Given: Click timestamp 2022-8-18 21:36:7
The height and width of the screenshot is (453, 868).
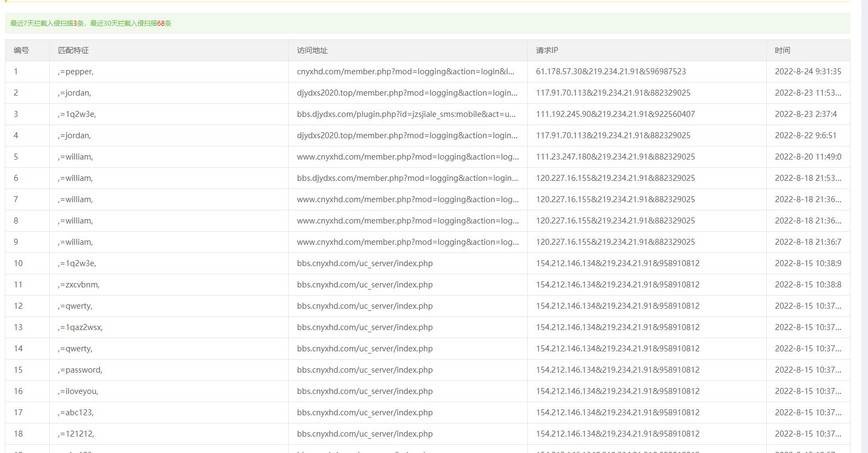Looking at the screenshot, I should tap(808, 242).
